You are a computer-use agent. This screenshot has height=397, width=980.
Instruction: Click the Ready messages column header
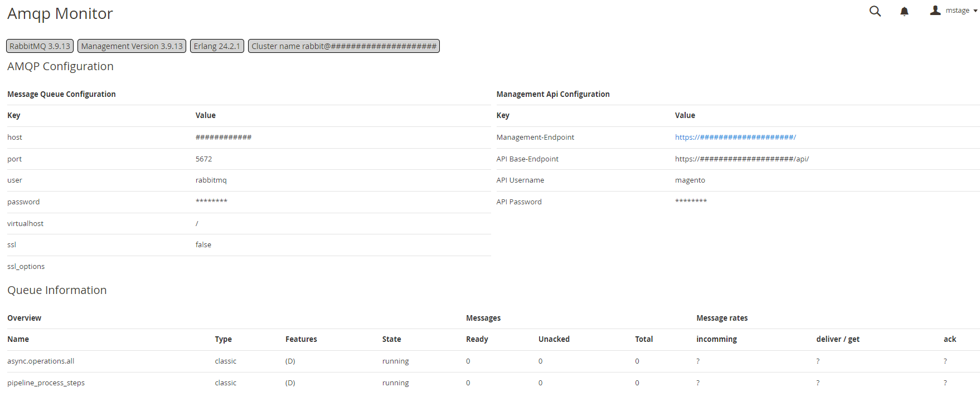point(477,340)
